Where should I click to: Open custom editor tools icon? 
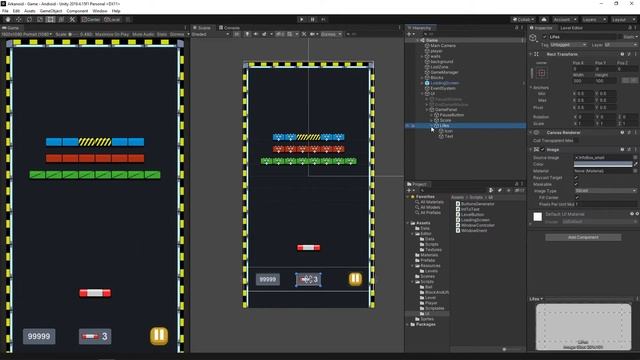pos(72,19)
